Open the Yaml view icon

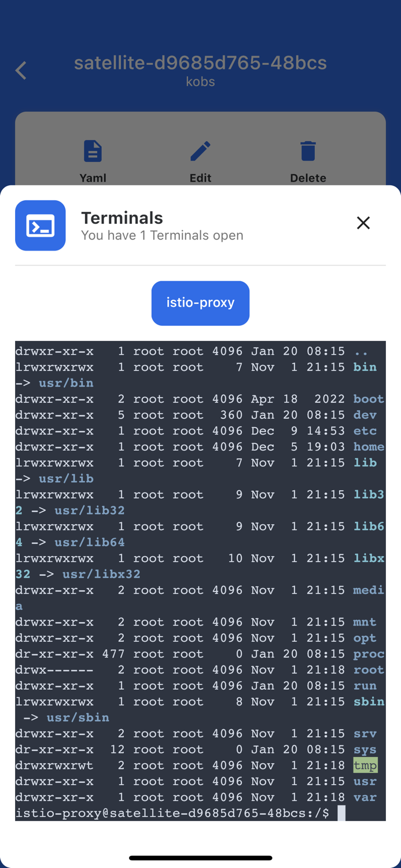point(93,151)
